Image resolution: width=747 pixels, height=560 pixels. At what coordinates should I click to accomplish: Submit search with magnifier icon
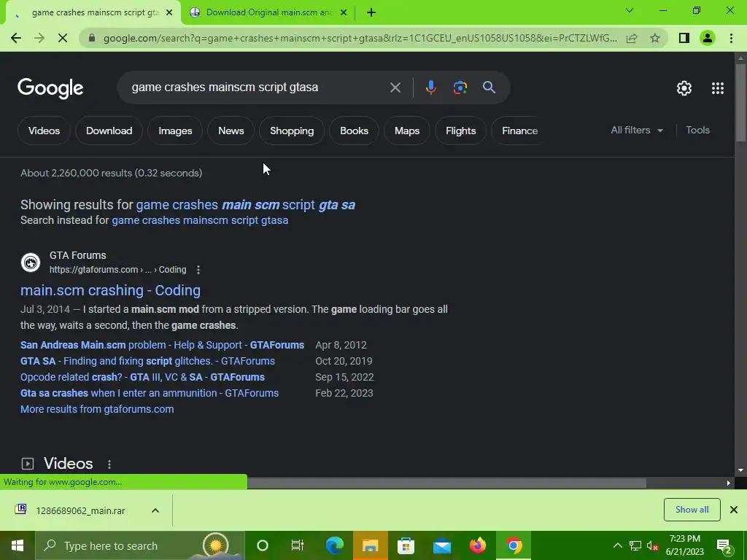pos(489,87)
